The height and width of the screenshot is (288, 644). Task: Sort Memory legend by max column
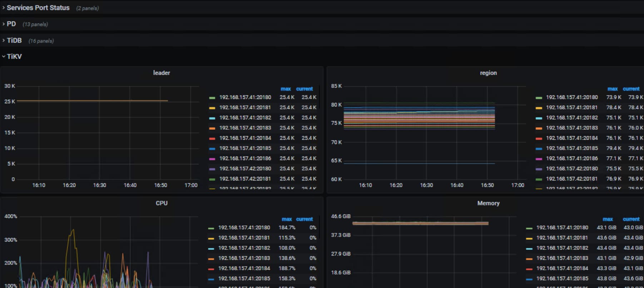608,219
